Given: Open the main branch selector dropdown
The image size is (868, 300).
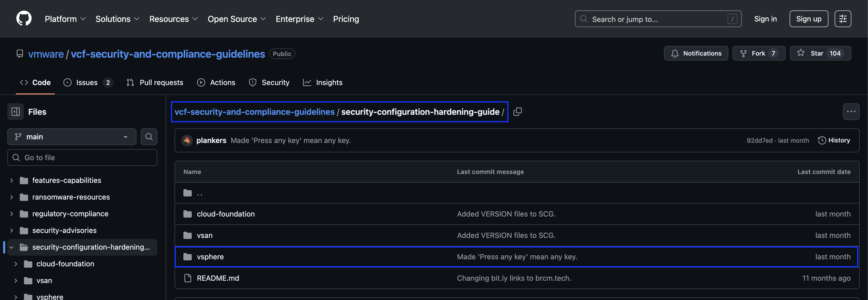Looking at the screenshot, I should (x=71, y=137).
